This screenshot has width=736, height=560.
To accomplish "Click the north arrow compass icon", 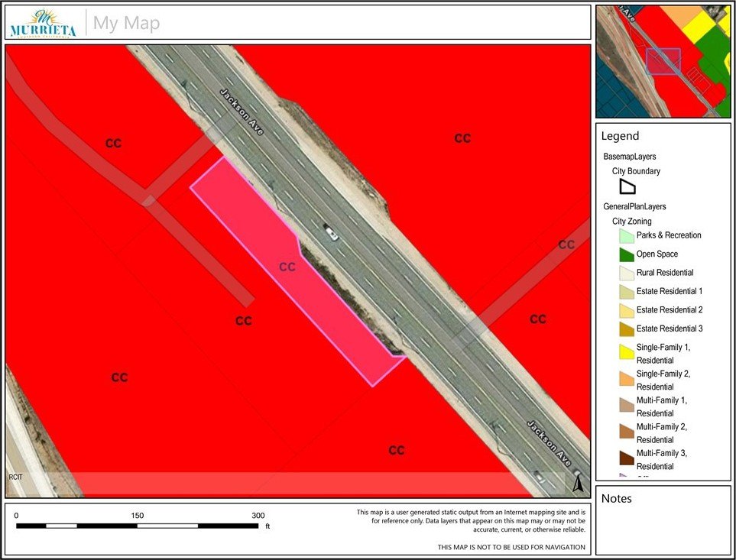I will [579, 483].
